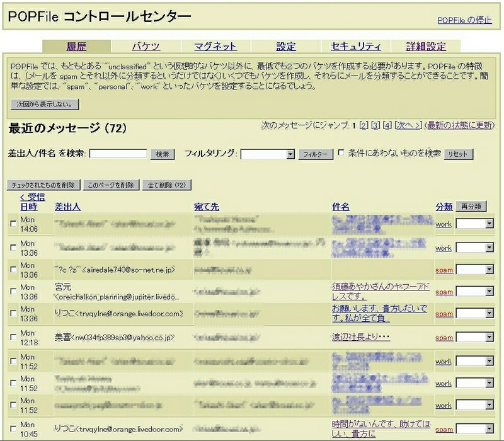This screenshot has height=441, width=504.
Task: Click the 最近のメッセージ (72) heading
Action: 67,129
